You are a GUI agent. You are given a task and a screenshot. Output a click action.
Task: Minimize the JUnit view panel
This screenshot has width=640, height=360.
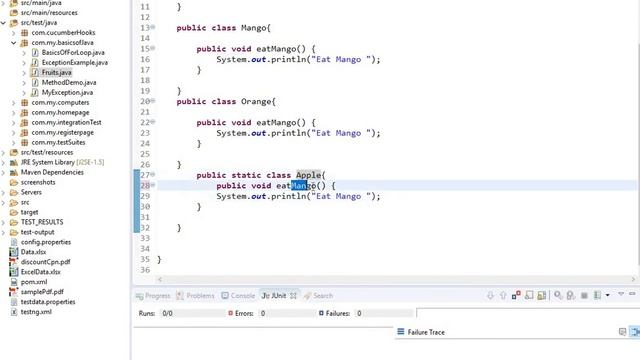[x=632, y=294]
